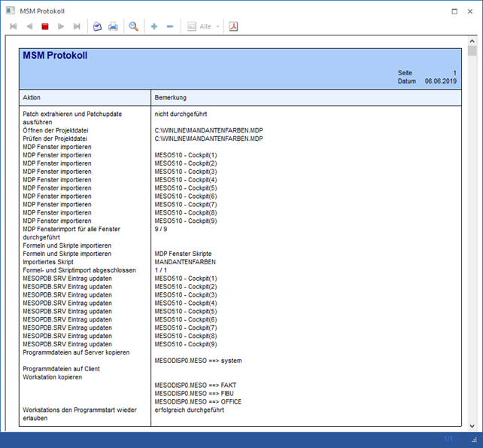Screen dimensions: 483x448
Task: Zoom out with the minus icon
Action: pyautogui.click(x=170, y=26)
